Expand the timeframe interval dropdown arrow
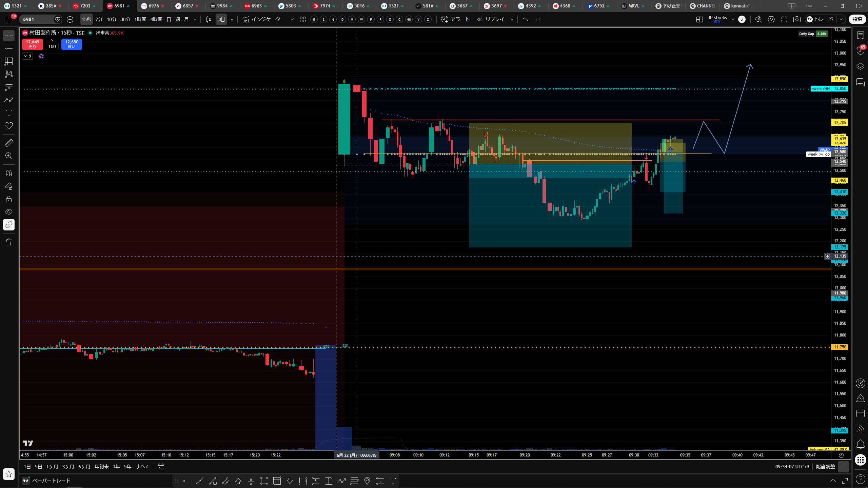The height and width of the screenshot is (488, 868). tap(195, 19)
